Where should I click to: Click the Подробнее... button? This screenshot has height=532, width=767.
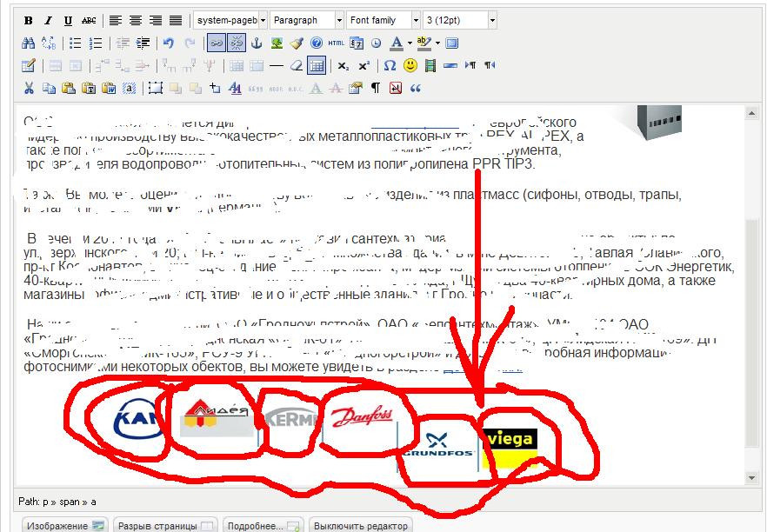tap(263, 526)
